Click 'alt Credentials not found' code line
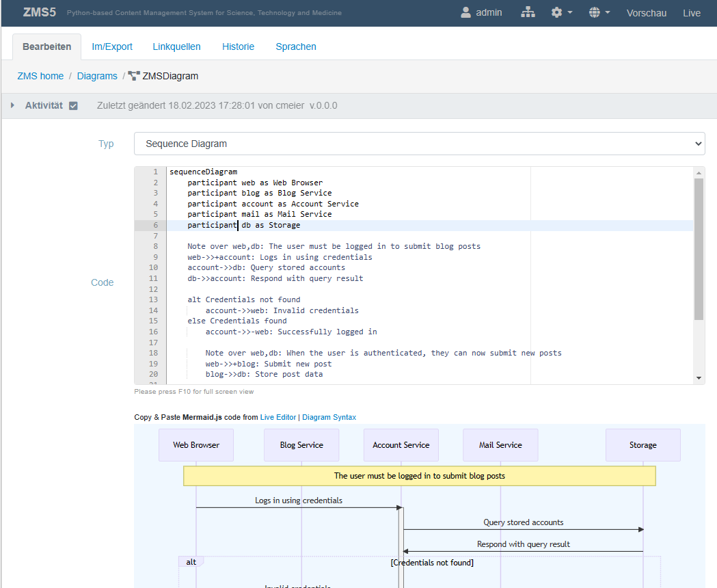The width and height of the screenshot is (717, 588). click(244, 299)
